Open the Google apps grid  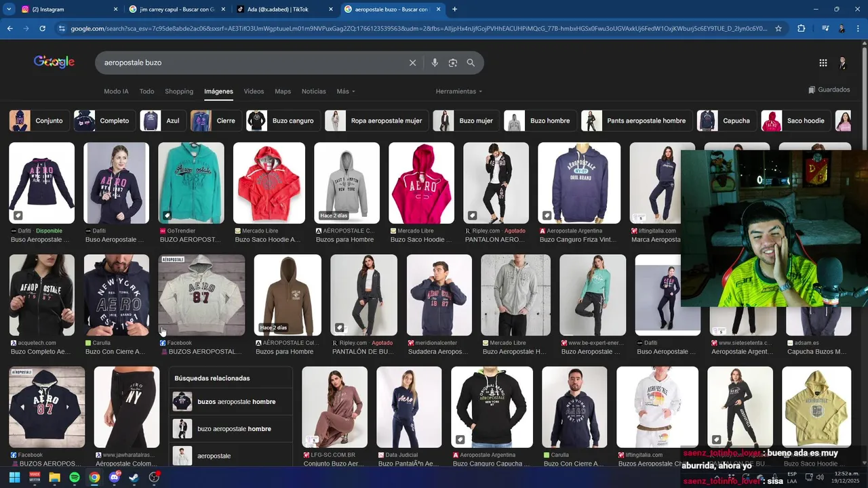pyautogui.click(x=823, y=62)
